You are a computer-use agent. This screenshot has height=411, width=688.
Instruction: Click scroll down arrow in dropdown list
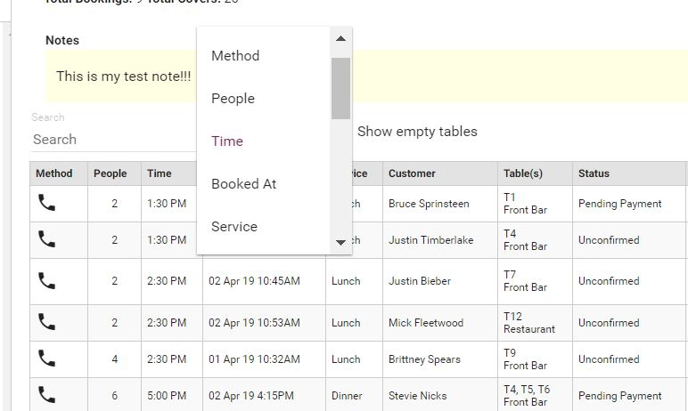pos(340,242)
